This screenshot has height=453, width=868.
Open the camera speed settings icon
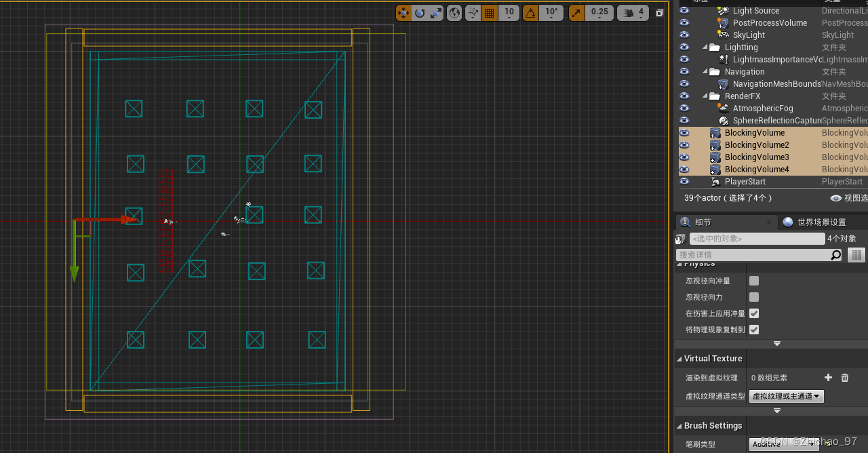coord(628,12)
